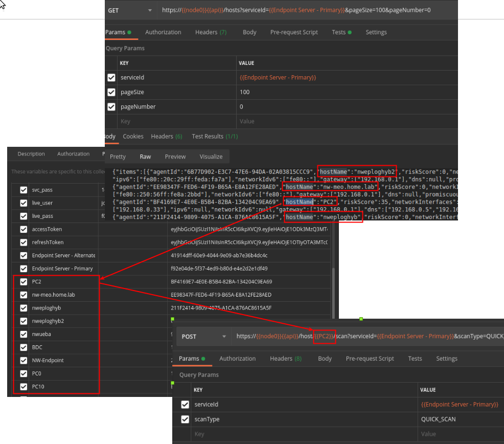The width and height of the screenshot is (504, 444).
Task: Switch response view to Preview
Action: pos(175,157)
